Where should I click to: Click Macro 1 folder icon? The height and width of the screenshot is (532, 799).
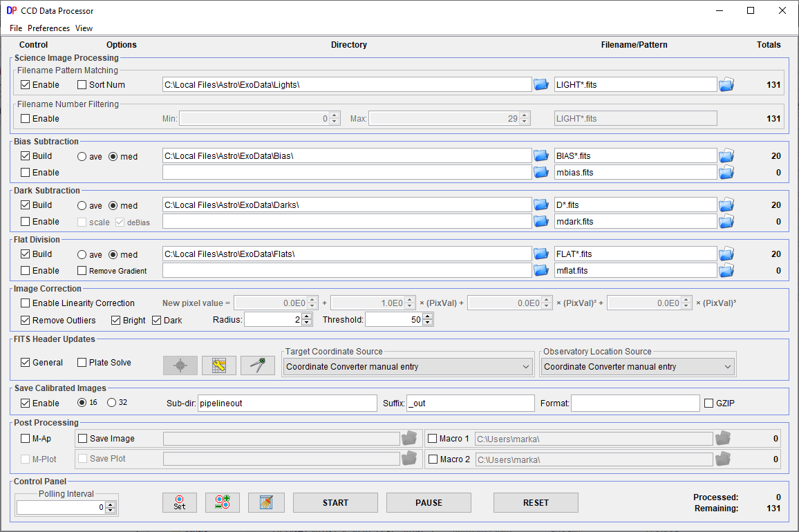722,438
